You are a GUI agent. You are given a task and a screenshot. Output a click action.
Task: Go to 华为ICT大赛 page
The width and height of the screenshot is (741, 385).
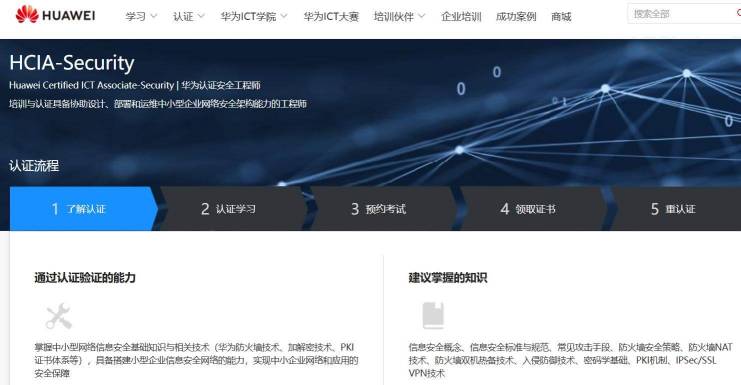331,17
